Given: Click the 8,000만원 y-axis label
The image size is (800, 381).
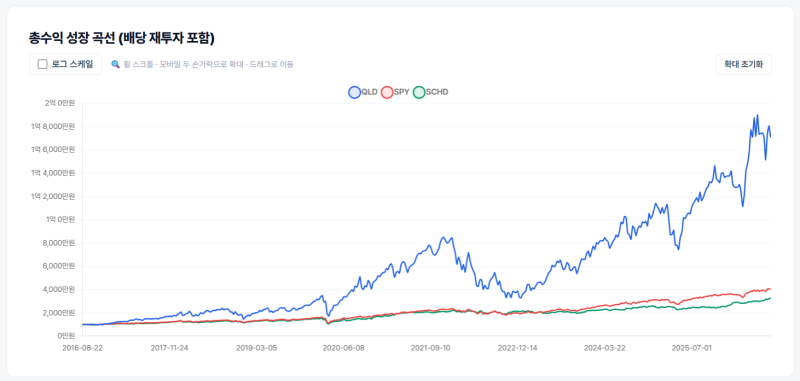Looking at the screenshot, I should [60, 243].
